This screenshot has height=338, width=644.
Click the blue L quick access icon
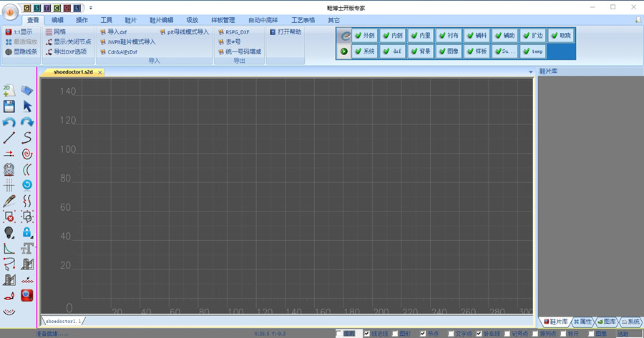77,8
